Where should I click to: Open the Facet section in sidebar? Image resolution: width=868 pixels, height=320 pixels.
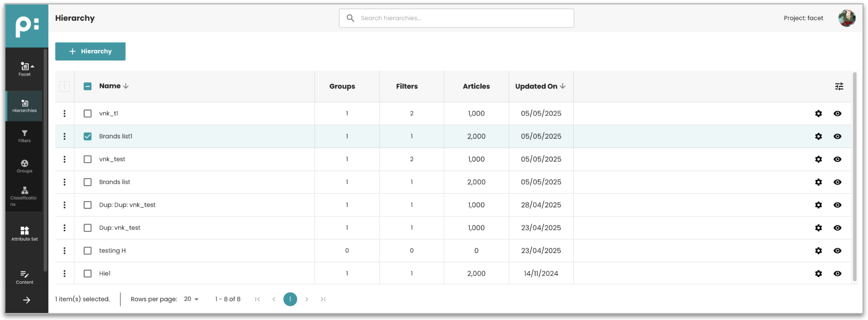(x=24, y=69)
